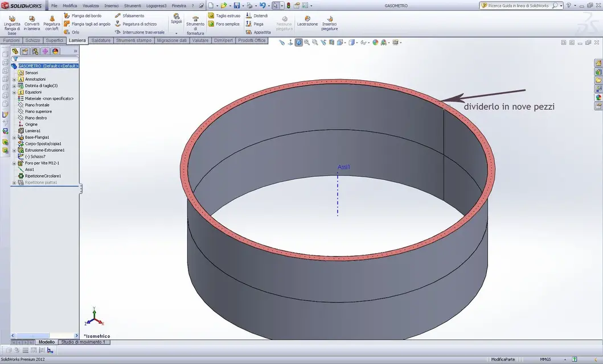Click in the Ricerca Guida search field
The image size is (603, 364).
[x=518, y=6]
